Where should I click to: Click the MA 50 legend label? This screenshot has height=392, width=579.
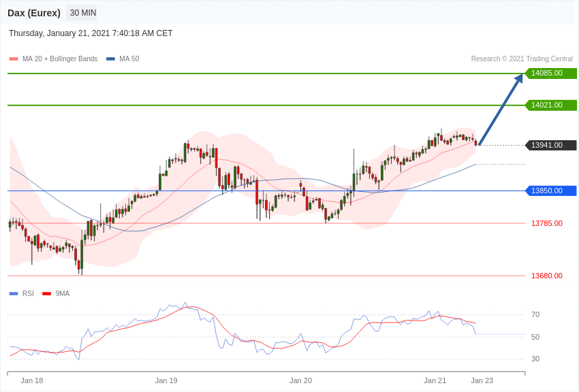pos(129,59)
